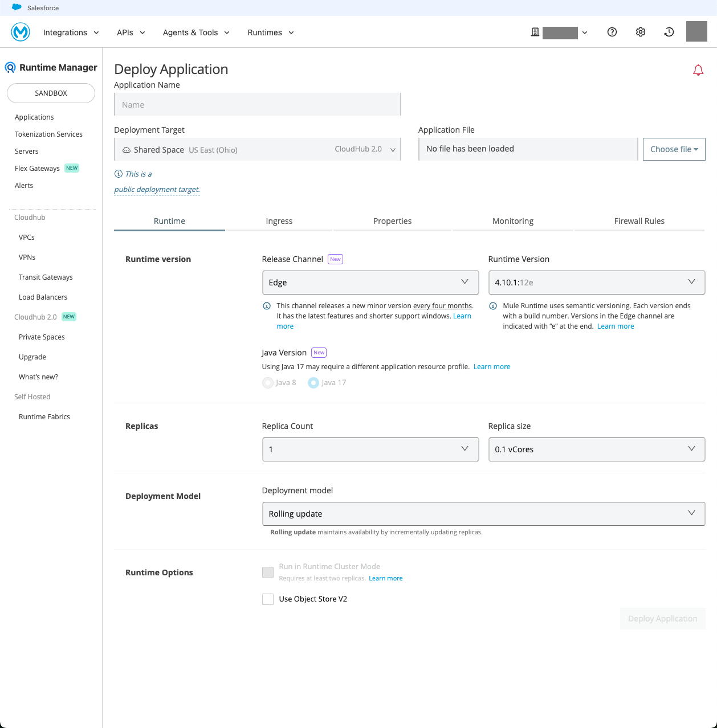Open Private Spaces in the sidebar
Image resolution: width=717 pixels, height=728 pixels.
[42, 337]
